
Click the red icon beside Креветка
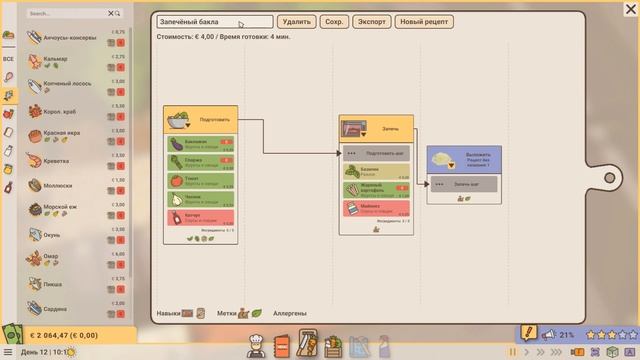(120, 166)
